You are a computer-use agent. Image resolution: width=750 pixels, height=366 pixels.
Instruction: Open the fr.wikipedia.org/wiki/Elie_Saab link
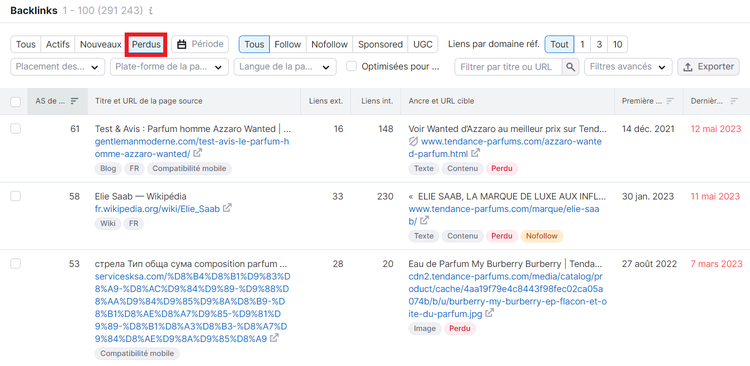pyautogui.click(x=157, y=209)
